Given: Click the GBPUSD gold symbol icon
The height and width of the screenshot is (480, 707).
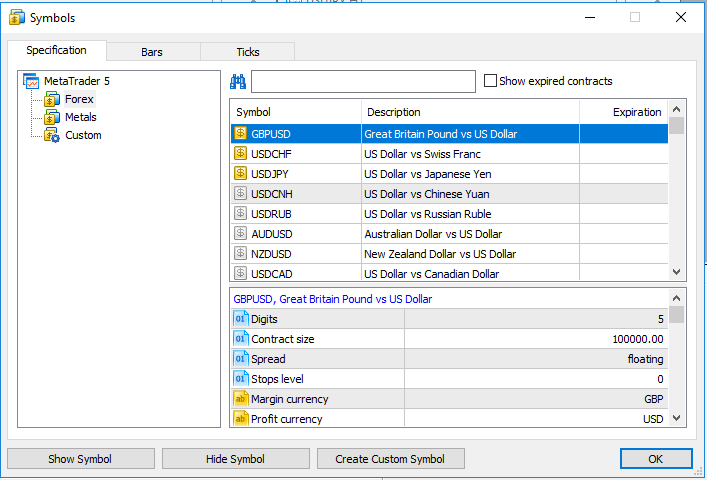Looking at the screenshot, I should pos(241,133).
